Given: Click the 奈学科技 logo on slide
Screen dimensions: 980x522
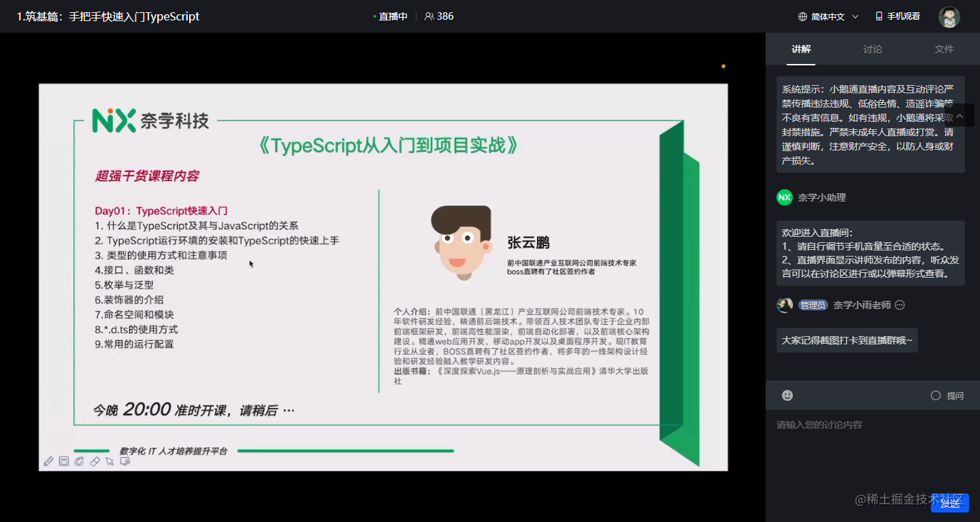Looking at the screenshot, I should pos(150,120).
